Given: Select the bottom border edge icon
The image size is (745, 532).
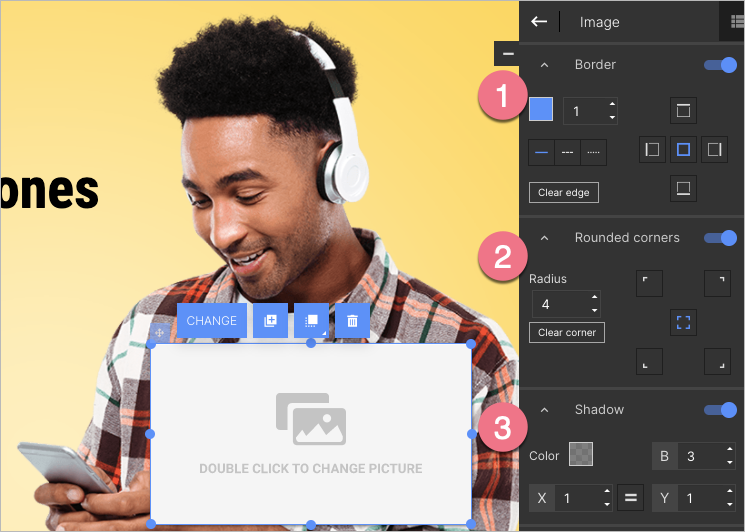Looking at the screenshot, I should [683, 188].
